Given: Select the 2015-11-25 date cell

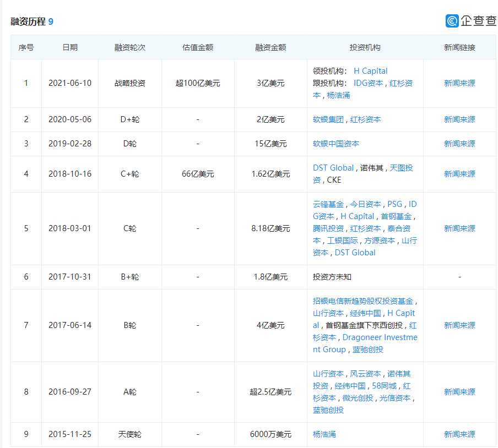Looking at the screenshot, I should click(70, 434).
